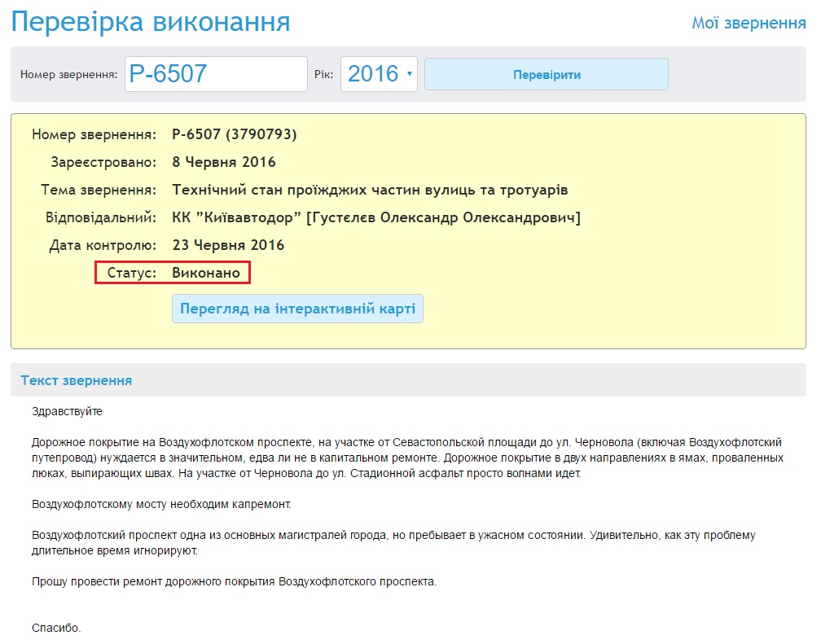Click the Рік label before year selector
The width and height of the screenshot is (821, 644).
pyautogui.click(x=323, y=75)
